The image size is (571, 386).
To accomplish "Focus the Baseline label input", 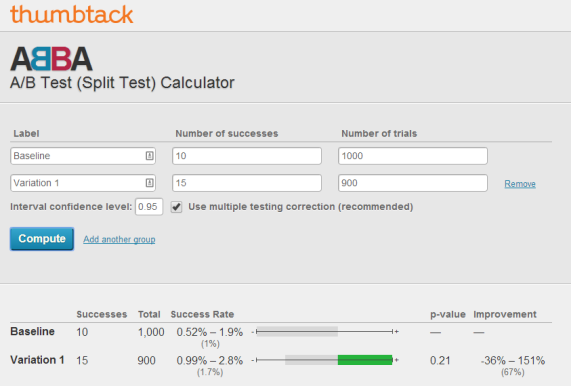I will pos(83,156).
